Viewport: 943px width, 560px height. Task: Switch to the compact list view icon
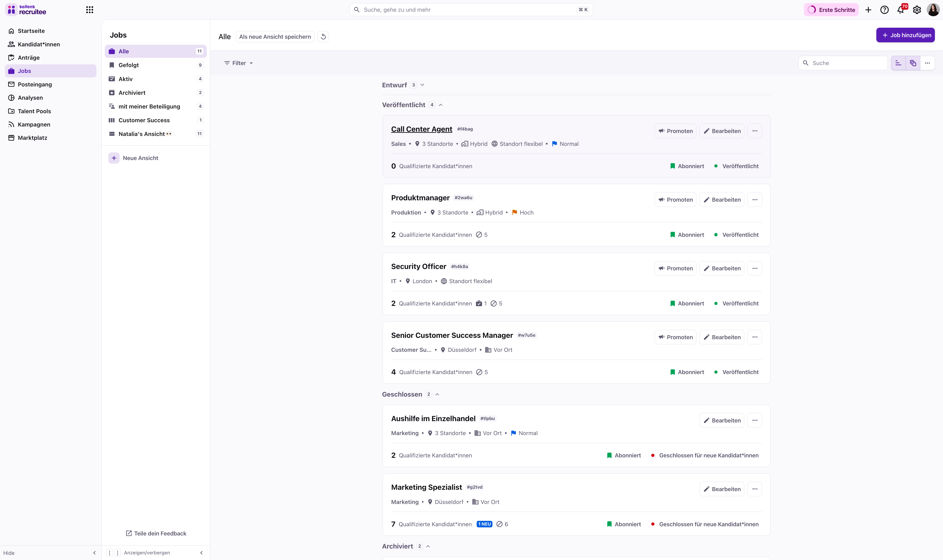pyautogui.click(x=898, y=63)
